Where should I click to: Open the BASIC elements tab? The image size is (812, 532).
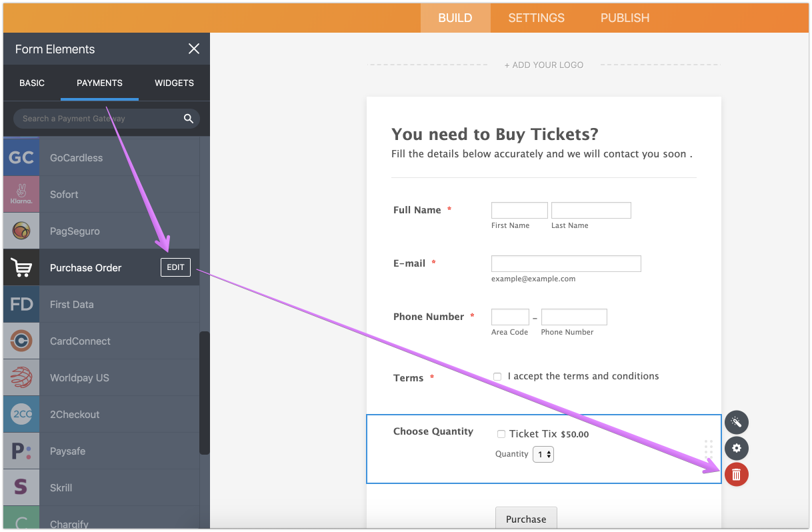point(32,83)
